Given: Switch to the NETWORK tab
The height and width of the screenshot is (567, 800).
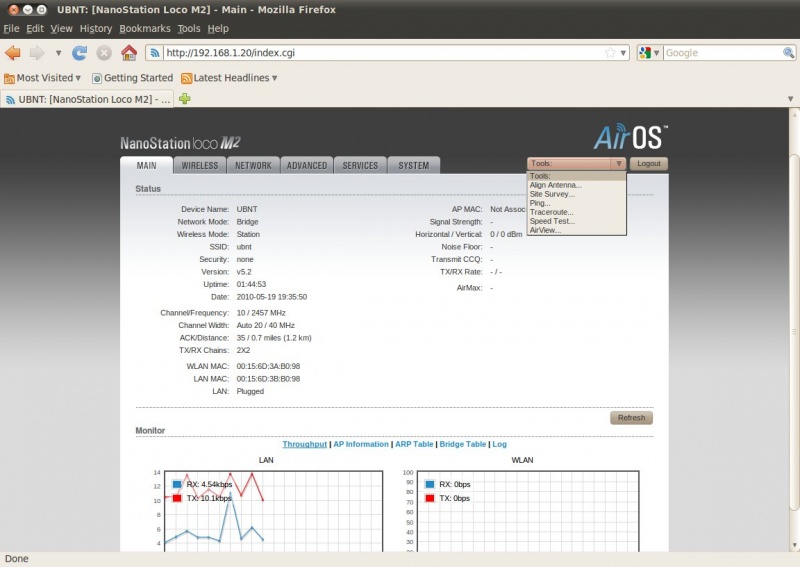Looking at the screenshot, I should click(253, 165).
